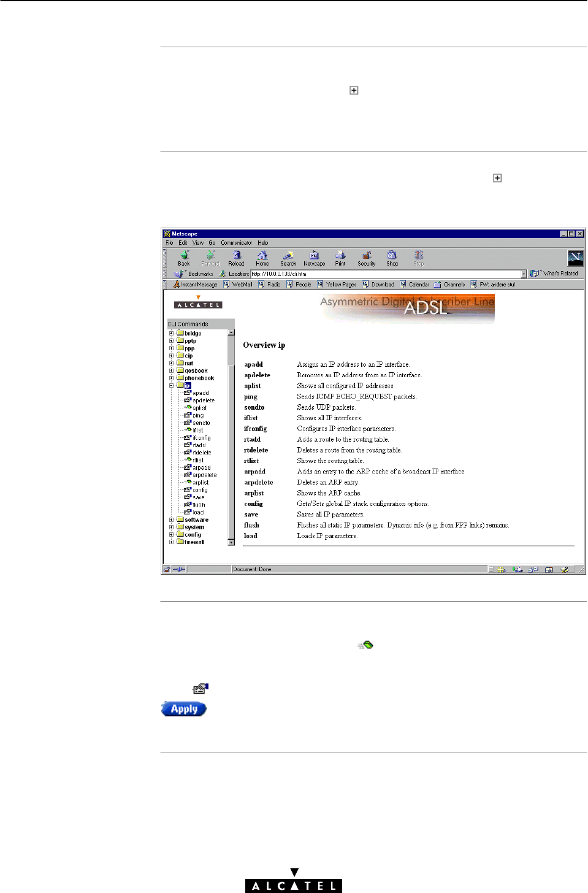Open the Location bar dropdown arrow
The width and height of the screenshot is (588, 893).
click(524, 274)
